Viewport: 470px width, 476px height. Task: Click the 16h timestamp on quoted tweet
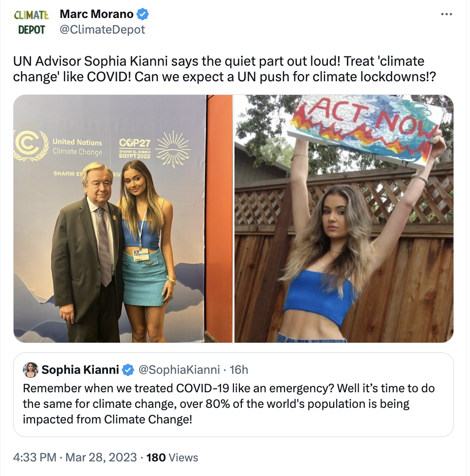coord(238,370)
